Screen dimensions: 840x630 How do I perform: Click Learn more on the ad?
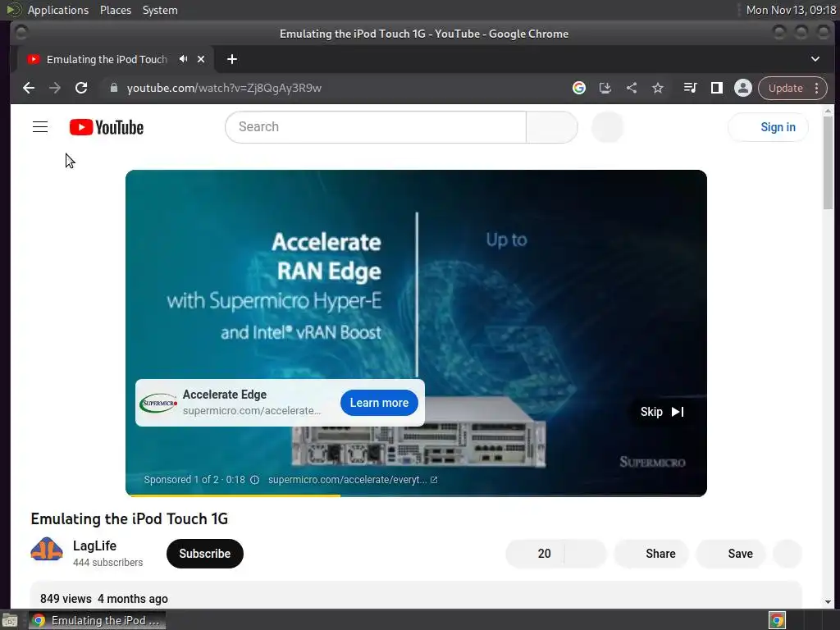point(379,403)
